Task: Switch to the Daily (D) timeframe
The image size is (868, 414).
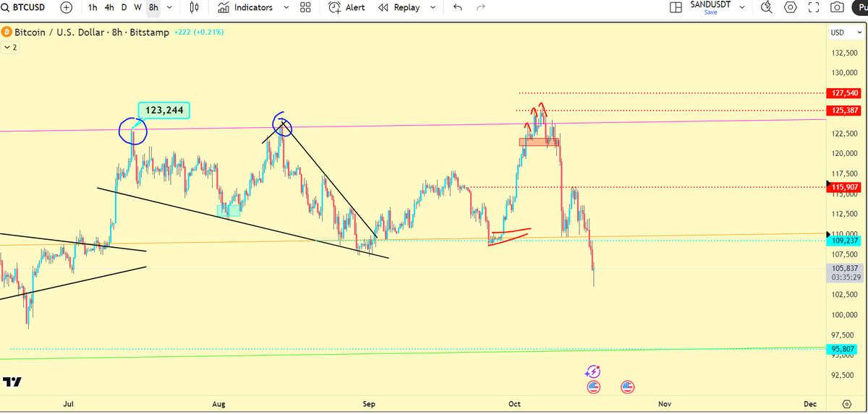Action: [124, 7]
